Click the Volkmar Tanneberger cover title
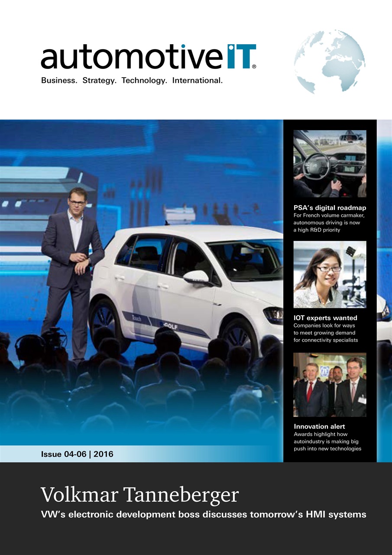Image resolution: width=392 pixels, height=555 pixels. click(x=139, y=494)
